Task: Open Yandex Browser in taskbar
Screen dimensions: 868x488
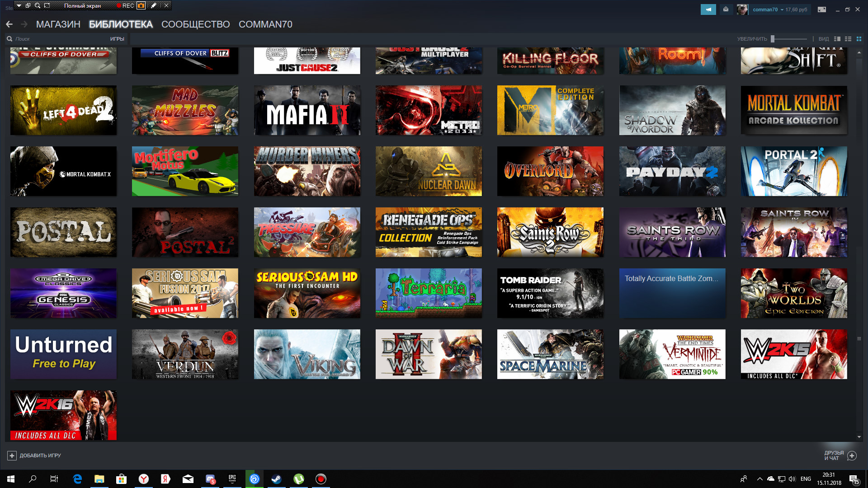Action: [144, 479]
